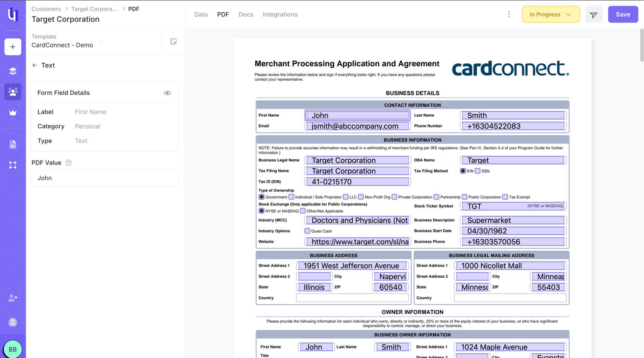
Task: Check the Quasi Cash box
Action: (x=307, y=231)
